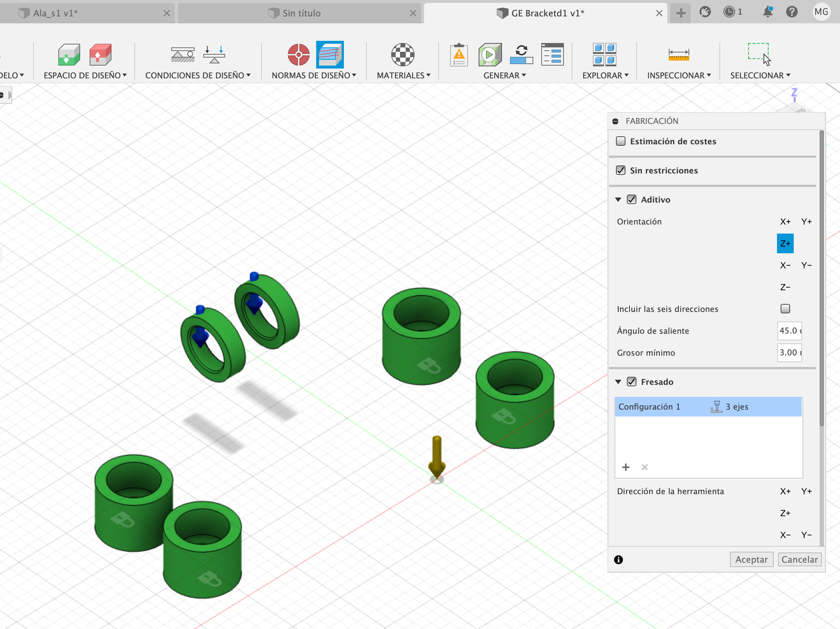The height and width of the screenshot is (629, 840).
Task: Click the highlighted Manufacturing icon
Action: coord(330,54)
